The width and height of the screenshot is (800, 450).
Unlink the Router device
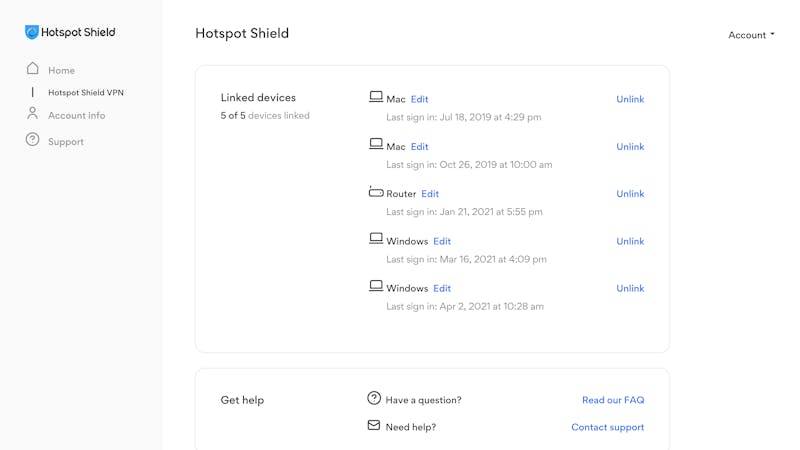pos(630,194)
